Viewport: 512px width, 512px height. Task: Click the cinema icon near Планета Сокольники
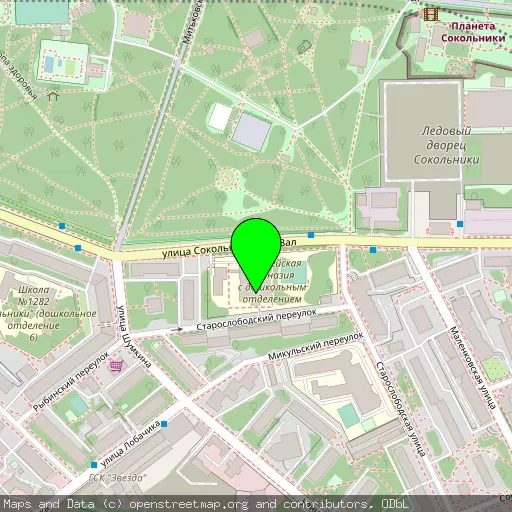pyautogui.click(x=431, y=14)
